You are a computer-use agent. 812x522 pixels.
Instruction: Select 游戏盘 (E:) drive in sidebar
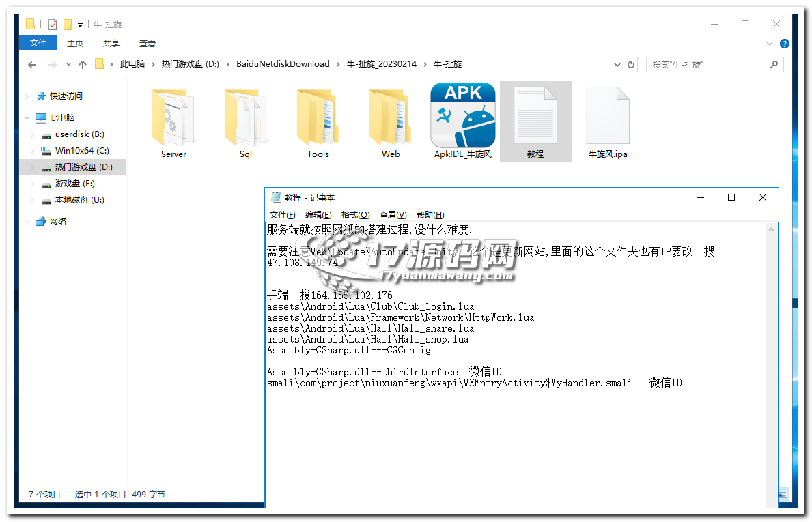(74, 184)
